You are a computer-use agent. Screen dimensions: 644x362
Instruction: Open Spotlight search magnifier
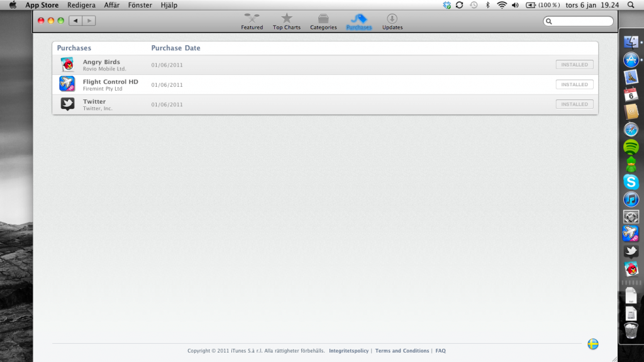pyautogui.click(x=631, y=5)
